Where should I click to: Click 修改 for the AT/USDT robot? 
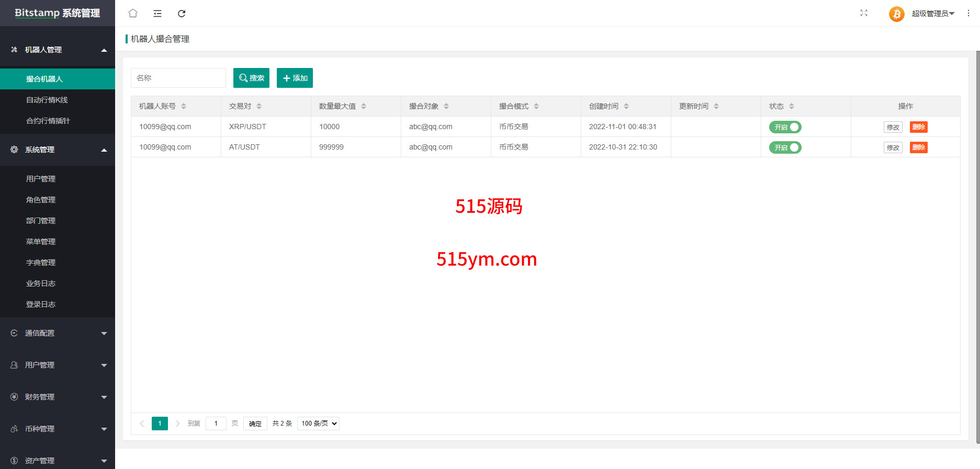[893, 147]
